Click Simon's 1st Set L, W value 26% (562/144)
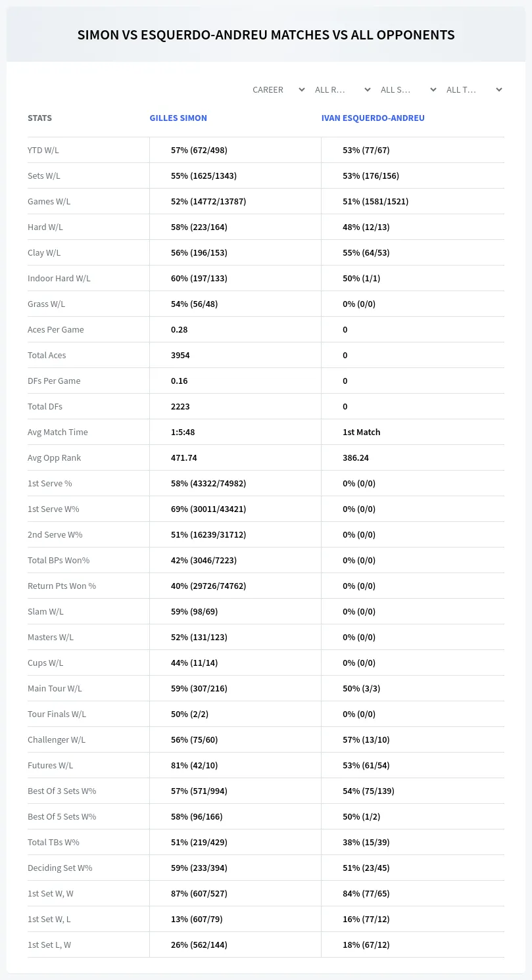 point(199,945)
